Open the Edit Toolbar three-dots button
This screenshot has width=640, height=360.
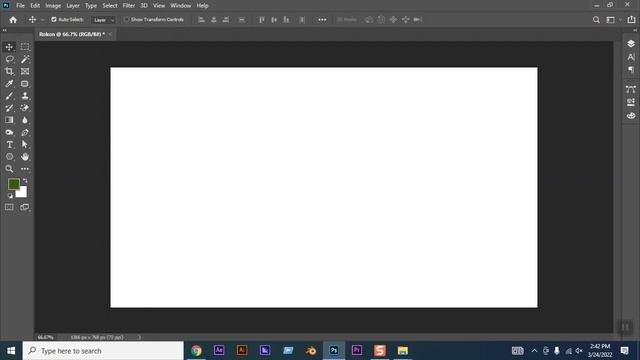(25, 169)
